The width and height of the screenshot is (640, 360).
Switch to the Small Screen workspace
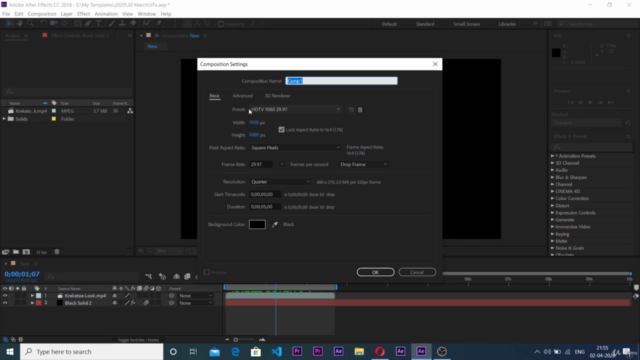click(467, 24)
